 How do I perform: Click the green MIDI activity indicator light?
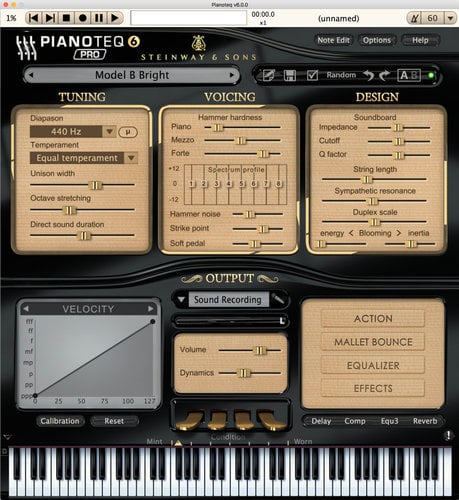pos(431,76)
